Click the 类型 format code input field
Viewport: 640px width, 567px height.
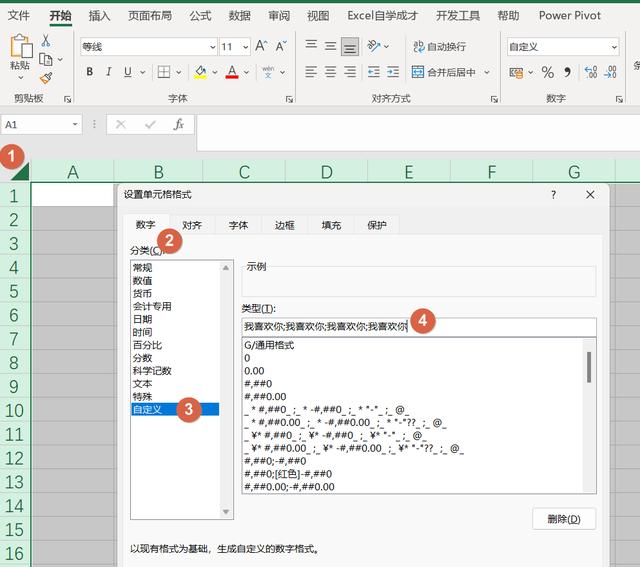419,327
